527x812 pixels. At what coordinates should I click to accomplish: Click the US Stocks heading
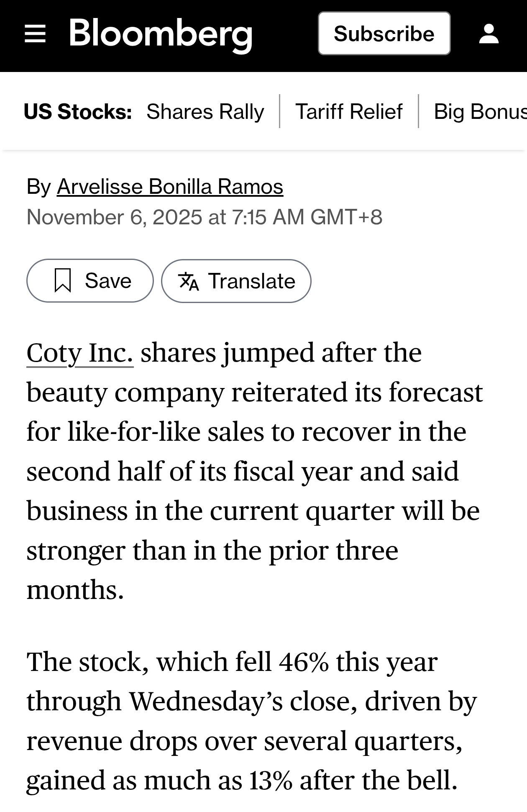pos(78,111)
